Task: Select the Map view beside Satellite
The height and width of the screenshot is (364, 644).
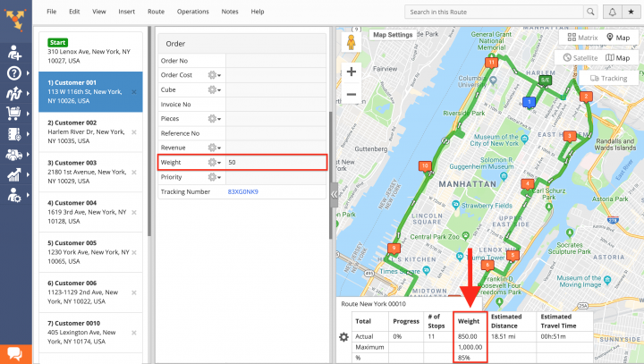Action: point(618,58)
